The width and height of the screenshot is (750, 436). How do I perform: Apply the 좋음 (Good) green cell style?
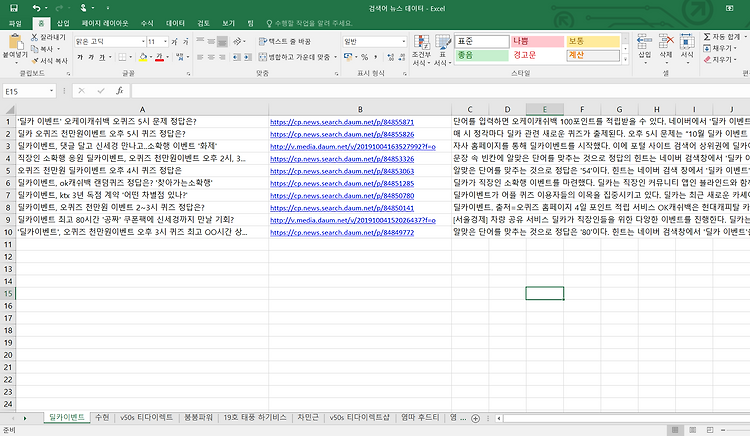(481, 55)
